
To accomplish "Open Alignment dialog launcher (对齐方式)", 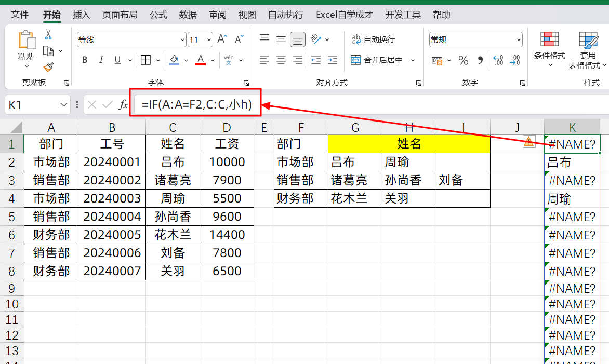I will point(419,83).
